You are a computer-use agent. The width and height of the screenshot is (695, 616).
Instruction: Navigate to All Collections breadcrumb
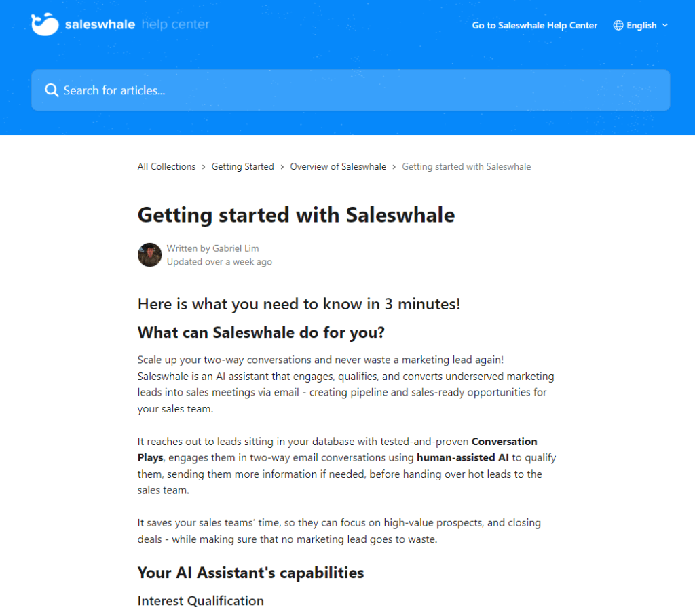(x=166, y=166)
